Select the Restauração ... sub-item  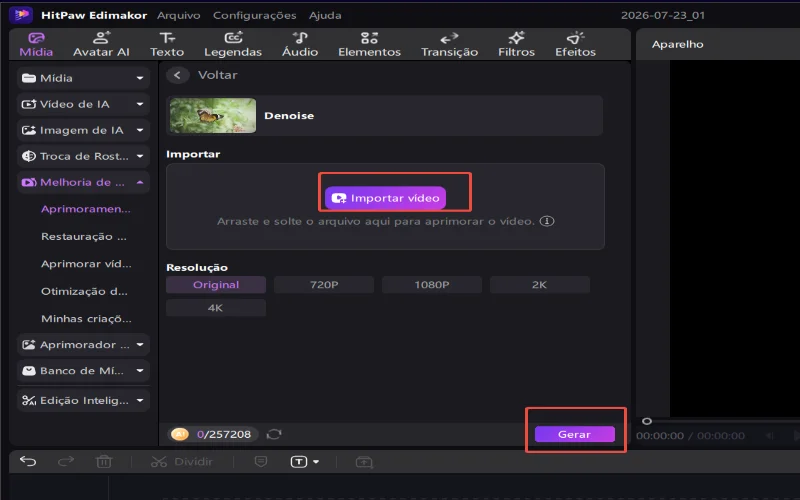tap(84, 237)
